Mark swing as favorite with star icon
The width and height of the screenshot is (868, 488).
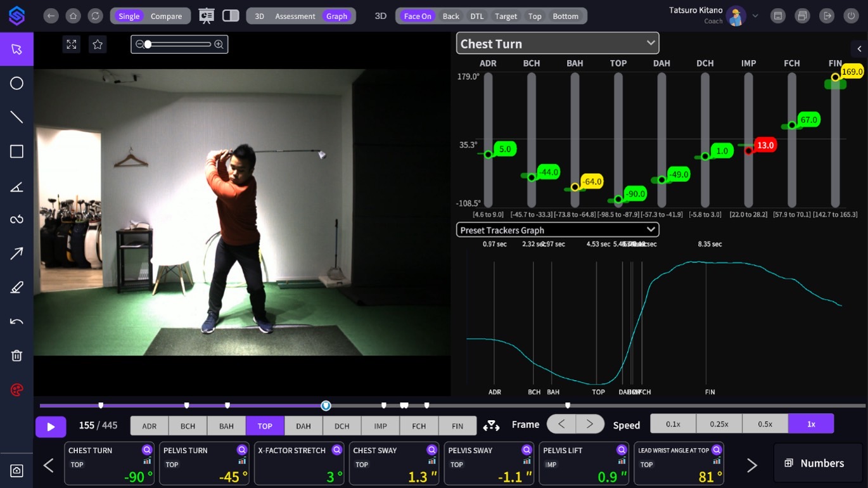(x=98, y=44)
